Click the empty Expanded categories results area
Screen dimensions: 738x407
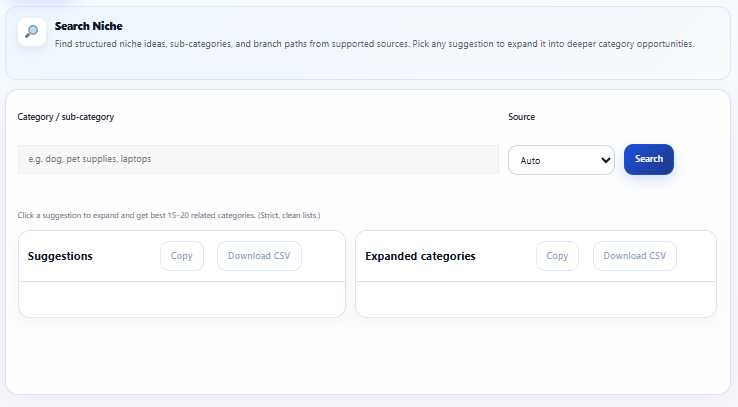[x=535, y=299]
